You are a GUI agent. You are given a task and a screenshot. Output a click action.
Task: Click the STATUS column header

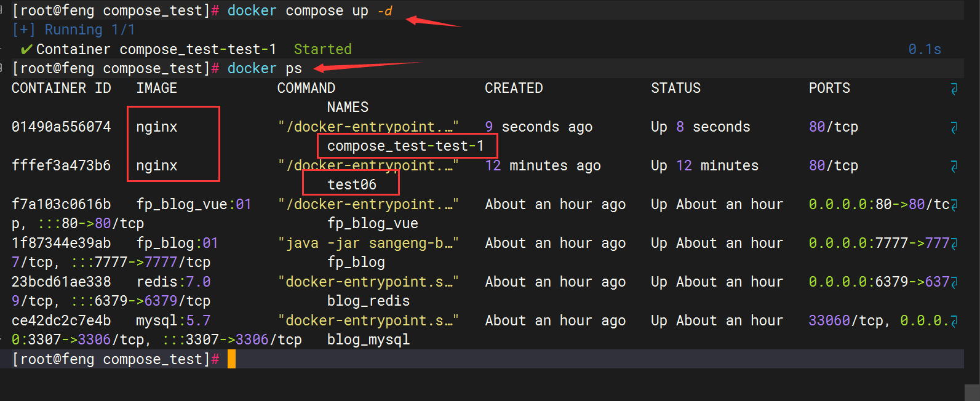[x=675, y=89]
